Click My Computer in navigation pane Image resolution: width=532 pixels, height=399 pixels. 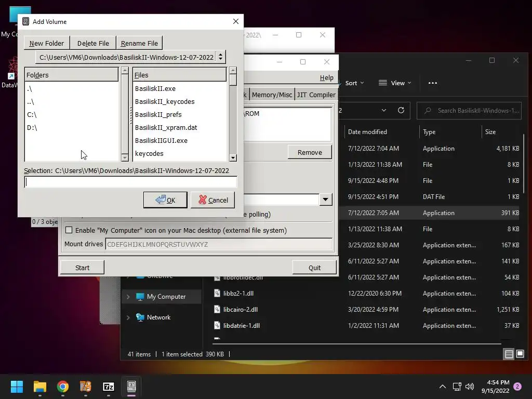[x=166, y=297]
